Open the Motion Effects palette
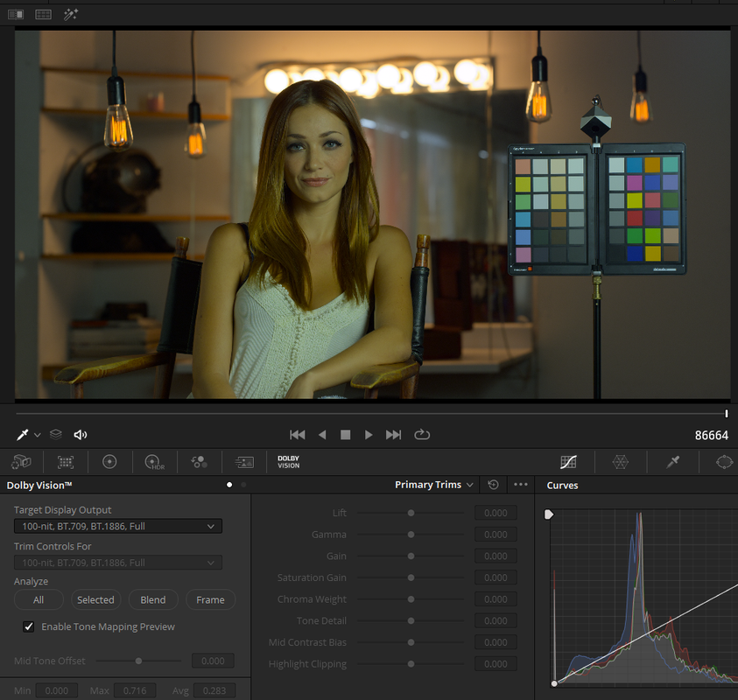The height and width of the screenshot is (700, 738). 244,462
